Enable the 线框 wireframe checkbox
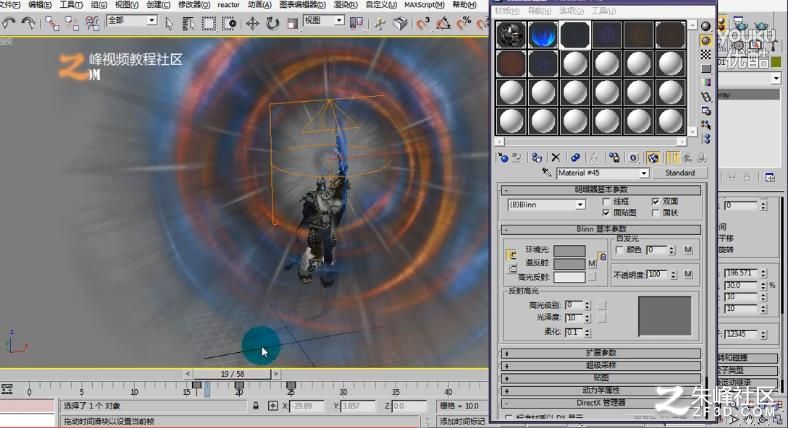 [x=606, y=201]
